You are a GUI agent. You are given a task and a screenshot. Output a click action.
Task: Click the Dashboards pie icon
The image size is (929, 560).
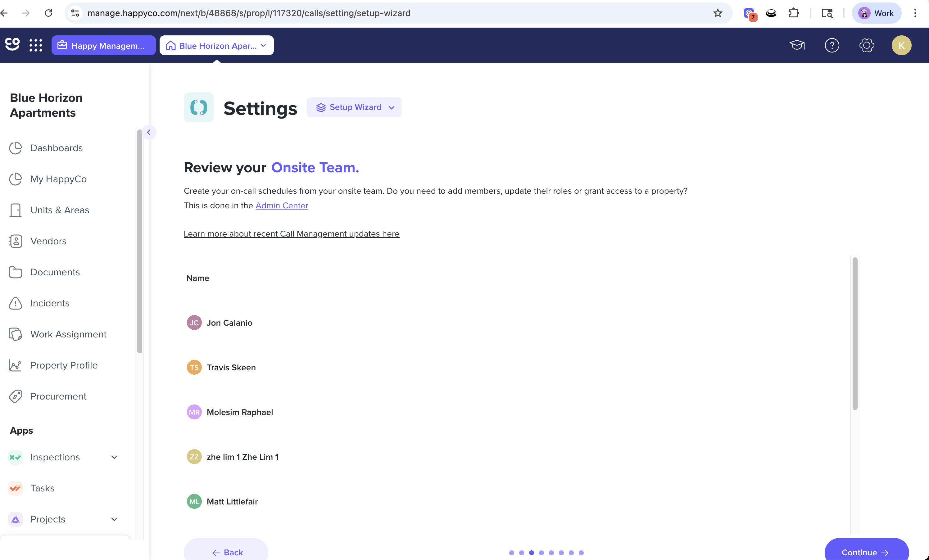click(16, 148)
